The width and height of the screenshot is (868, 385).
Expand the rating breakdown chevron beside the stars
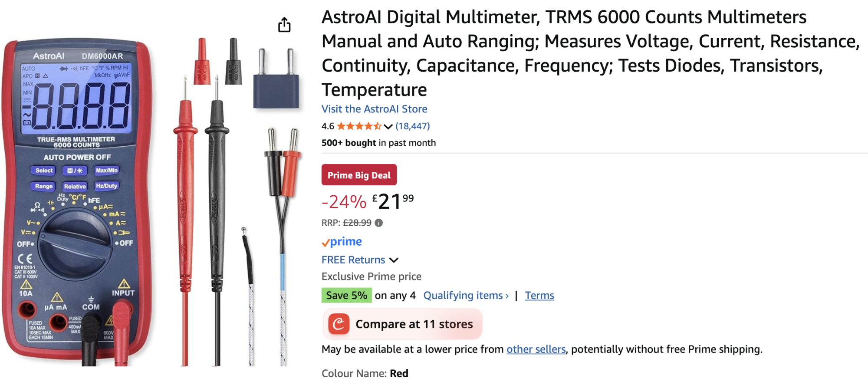[388, 127]
